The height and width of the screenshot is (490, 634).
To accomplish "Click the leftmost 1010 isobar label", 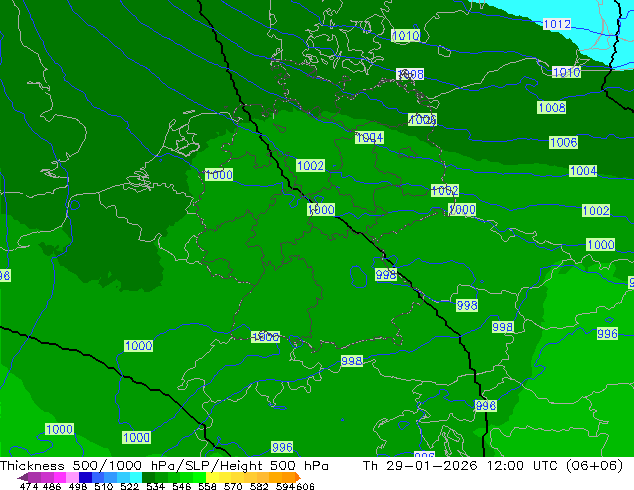I will [406, 36].
